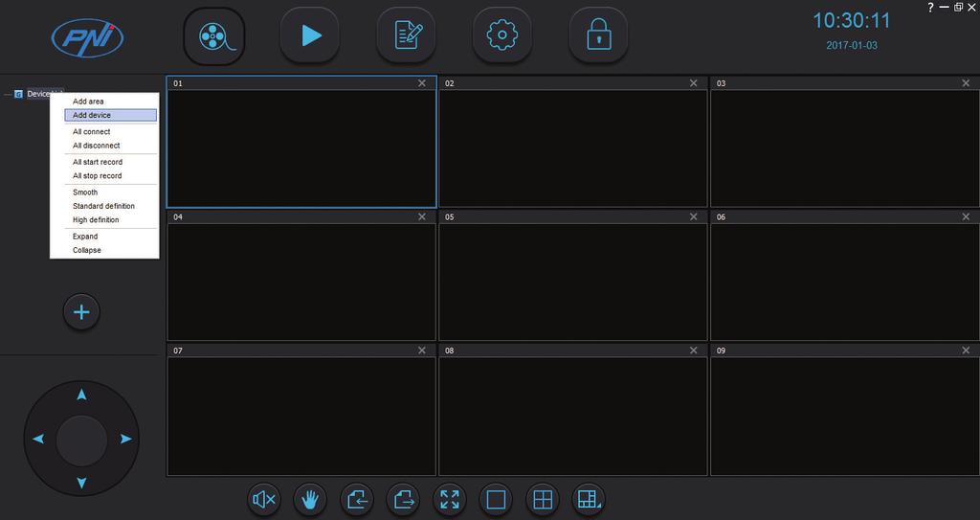The height and width of the screenshot is (520, 980).
Task: Click the round plus add button
Action: [x=81, y=312]
